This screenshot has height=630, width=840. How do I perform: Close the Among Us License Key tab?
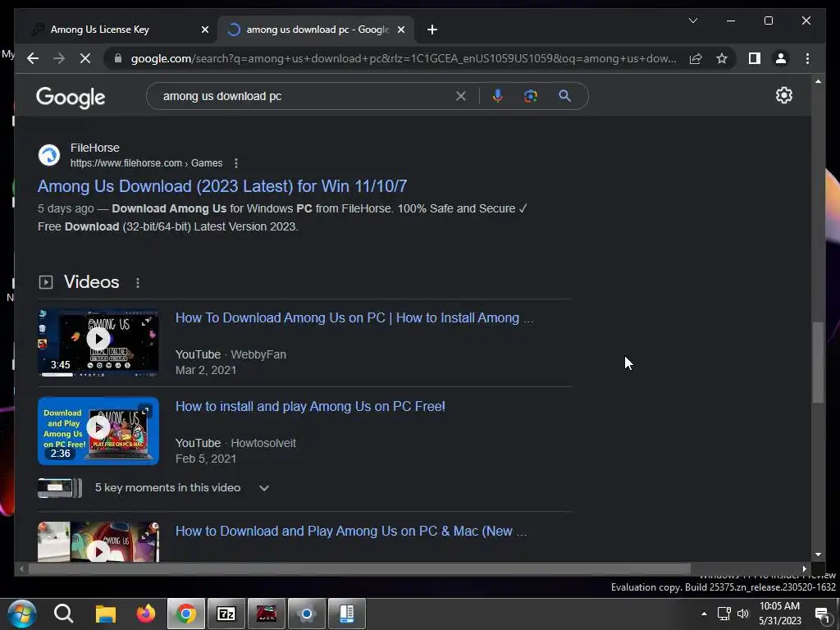pos(204,30)
